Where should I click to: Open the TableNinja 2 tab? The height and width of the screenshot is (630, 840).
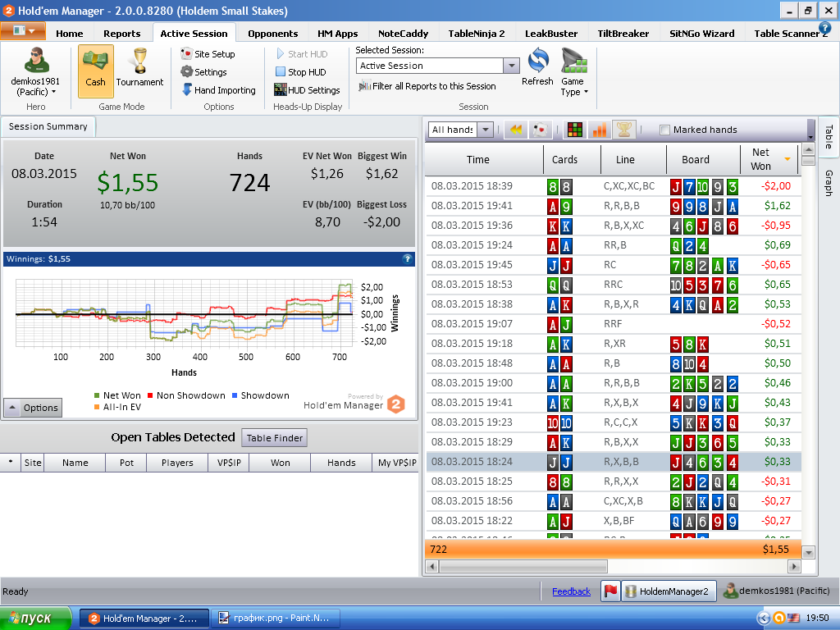[477, 33]
